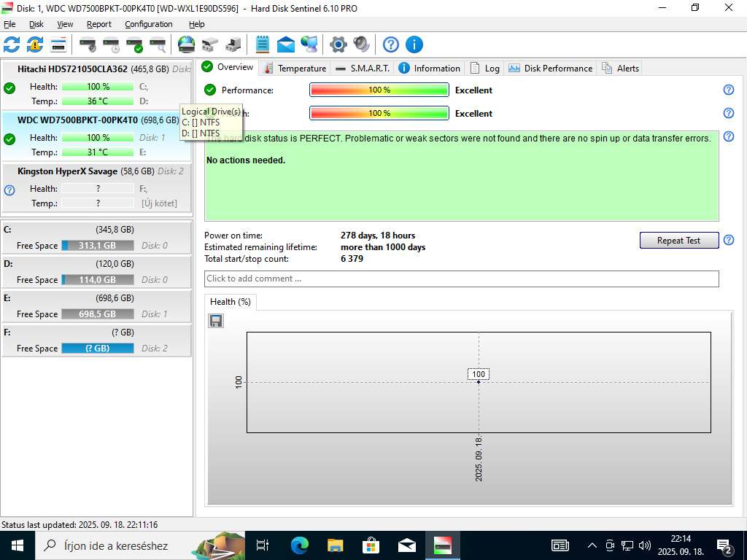
Task: Switch to the Log tab
Action: pyautogui.click(x=485, y=69)
